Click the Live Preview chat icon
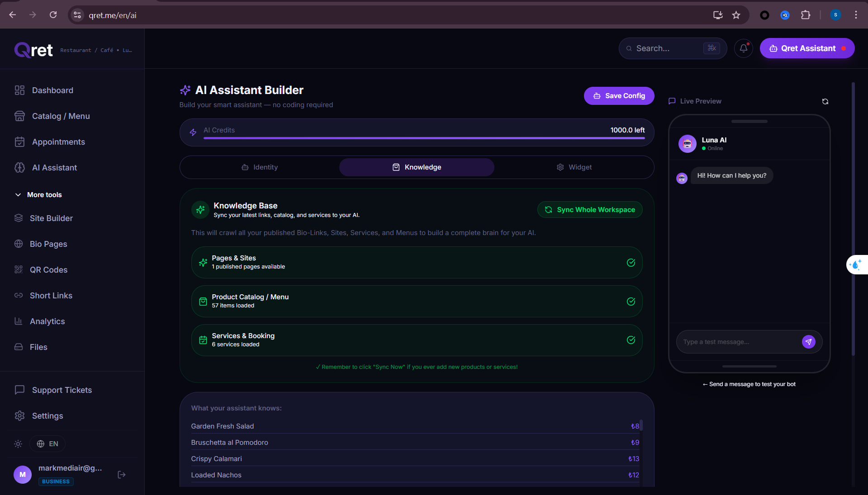The width and height of the screenshot is (868, 495). pyautogui.click(x=672, y=101)
